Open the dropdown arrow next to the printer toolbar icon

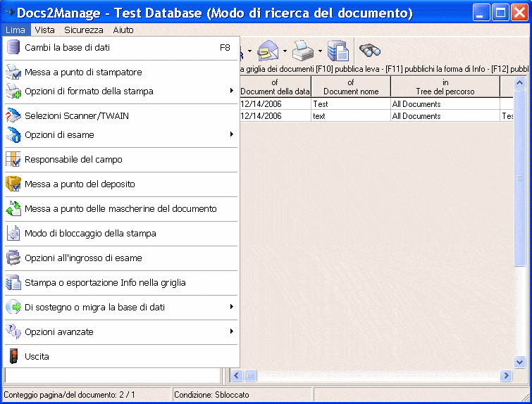pos(320,51)
